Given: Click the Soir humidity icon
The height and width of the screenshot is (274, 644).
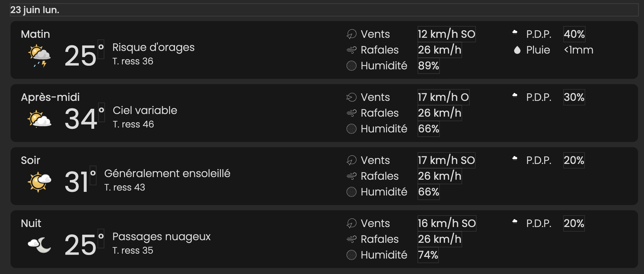Looking at the screenshot, I should tap(352, 192).
